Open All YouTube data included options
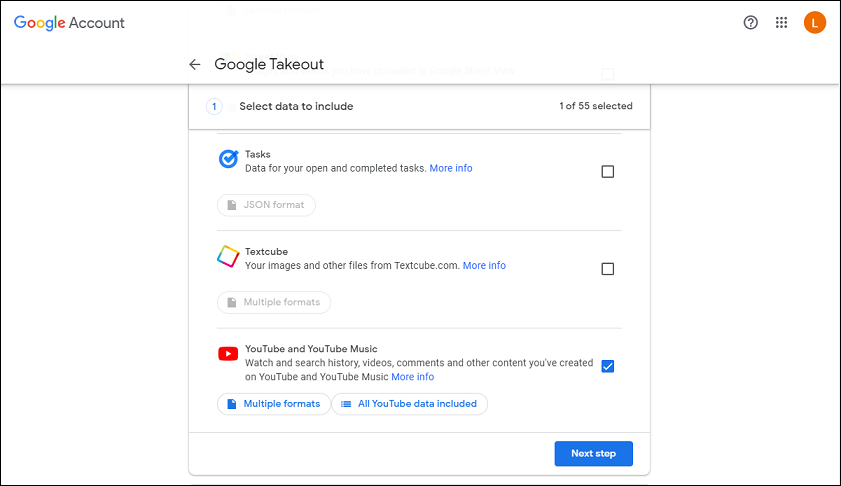The image size is (841, 486). pyautogui.click(x=410, y=404)
